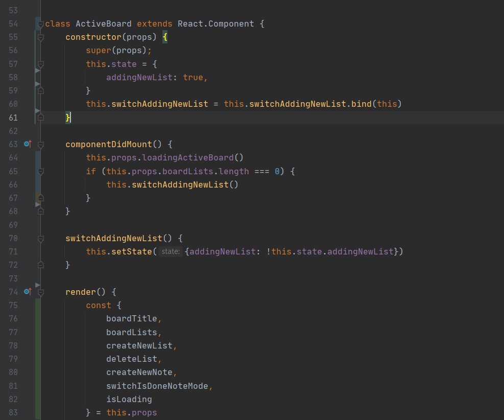Screen dimensions: 504x420
Task: Click createNewNote variable
Action: click(139, 372)
